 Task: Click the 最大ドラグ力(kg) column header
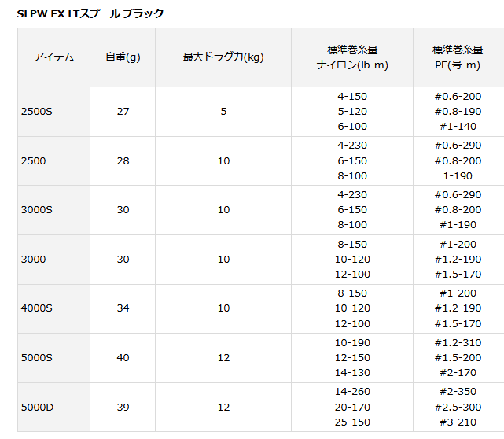pyautogui.click(x=223, y=57)
